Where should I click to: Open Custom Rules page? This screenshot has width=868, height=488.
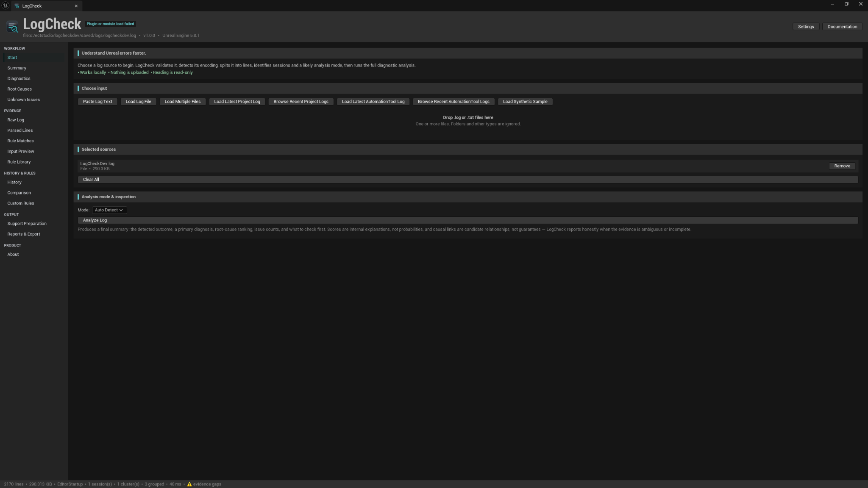coord(34,203)
